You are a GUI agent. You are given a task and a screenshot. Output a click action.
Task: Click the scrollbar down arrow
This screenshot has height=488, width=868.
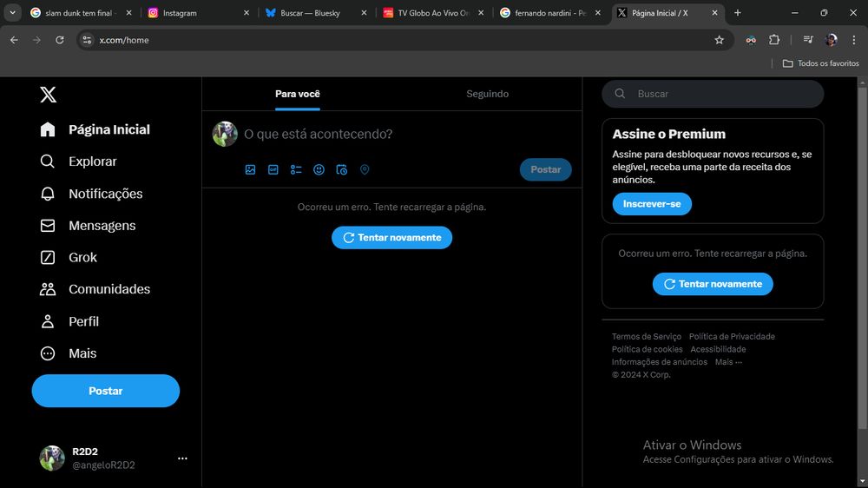pyautogui.click(x=862, y=483)
